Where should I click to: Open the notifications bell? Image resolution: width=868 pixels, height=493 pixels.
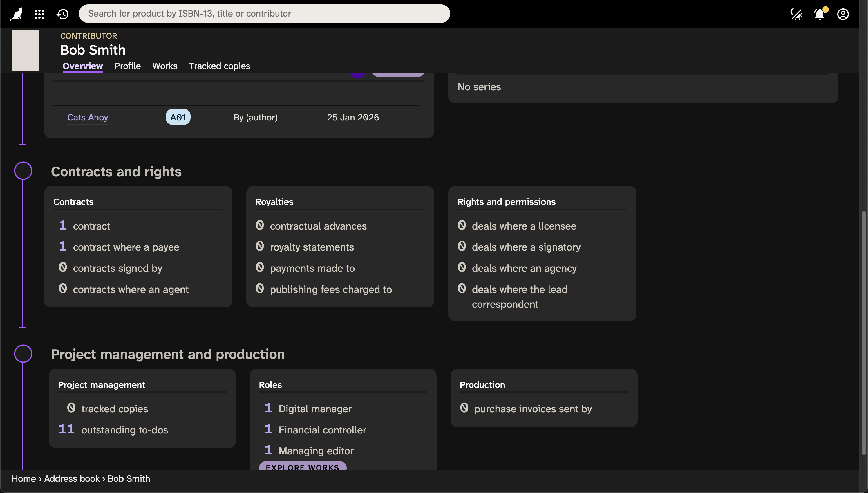820,14
